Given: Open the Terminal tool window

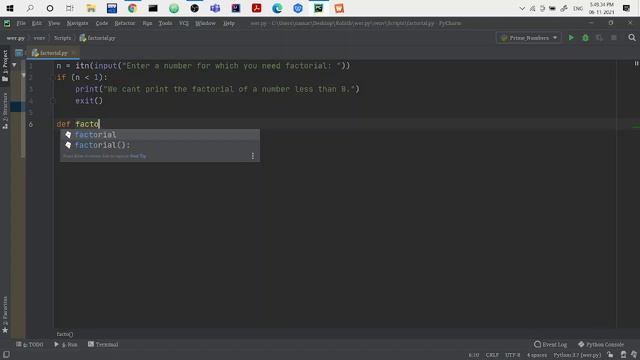Looking at the screenshot, I should (103, 344).
